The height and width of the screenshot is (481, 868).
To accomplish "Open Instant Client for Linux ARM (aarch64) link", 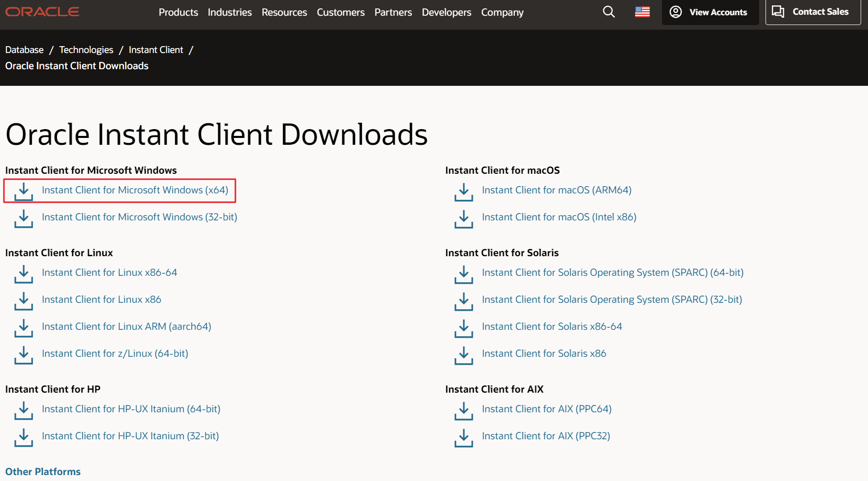I will 127,326.
